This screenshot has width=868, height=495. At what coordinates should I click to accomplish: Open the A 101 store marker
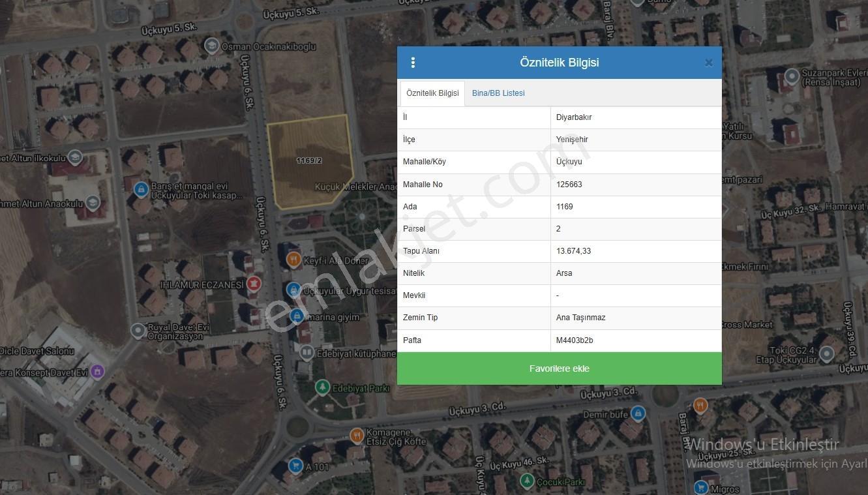click(x=295, y=466)
